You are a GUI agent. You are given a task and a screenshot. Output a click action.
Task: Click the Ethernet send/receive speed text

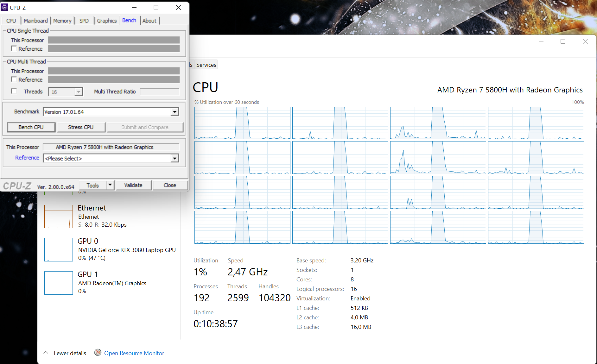pyautogui.click(x=102, y=225)
